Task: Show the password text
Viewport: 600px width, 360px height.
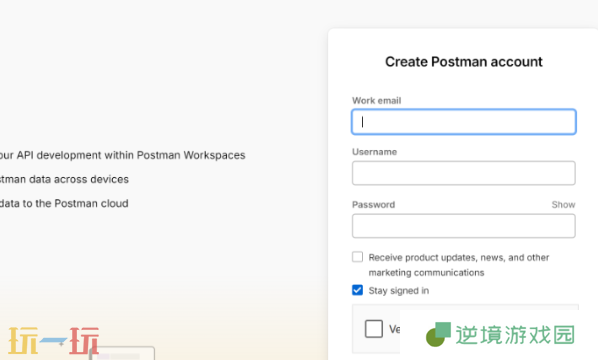Action: 563,205
